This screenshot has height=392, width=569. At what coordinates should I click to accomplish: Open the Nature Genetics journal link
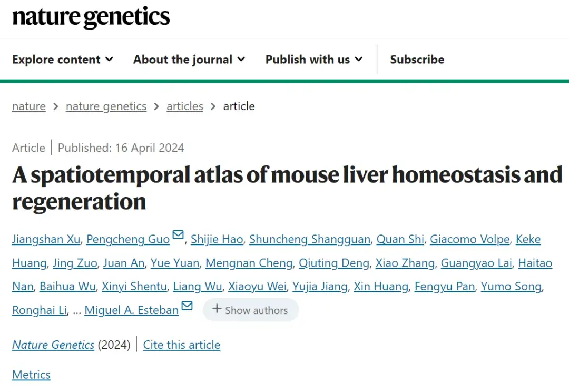(53, 345)
